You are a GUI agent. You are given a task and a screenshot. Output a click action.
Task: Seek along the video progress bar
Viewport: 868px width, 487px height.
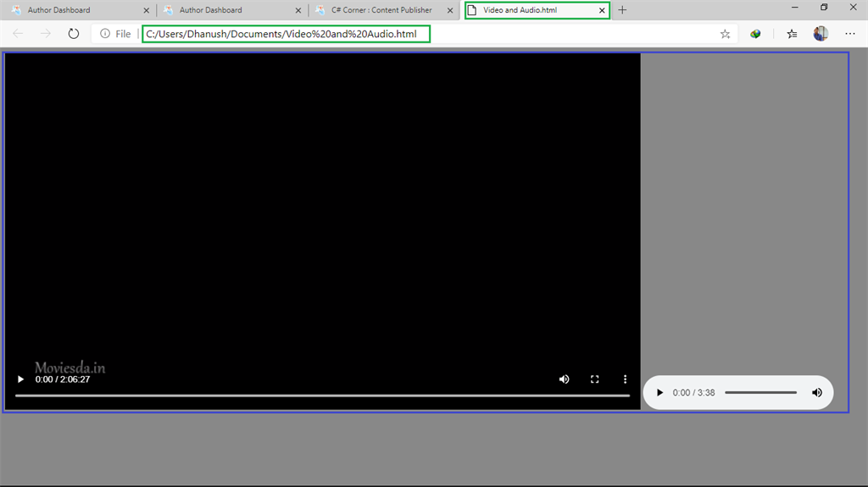322,396
